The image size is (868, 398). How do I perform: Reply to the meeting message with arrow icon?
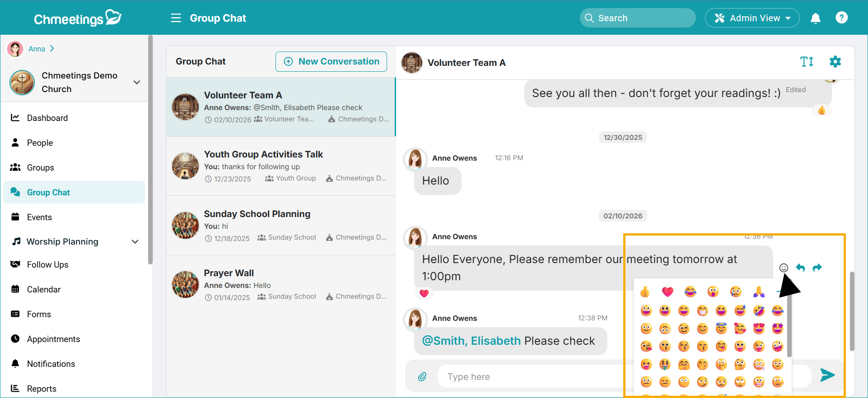800,268
